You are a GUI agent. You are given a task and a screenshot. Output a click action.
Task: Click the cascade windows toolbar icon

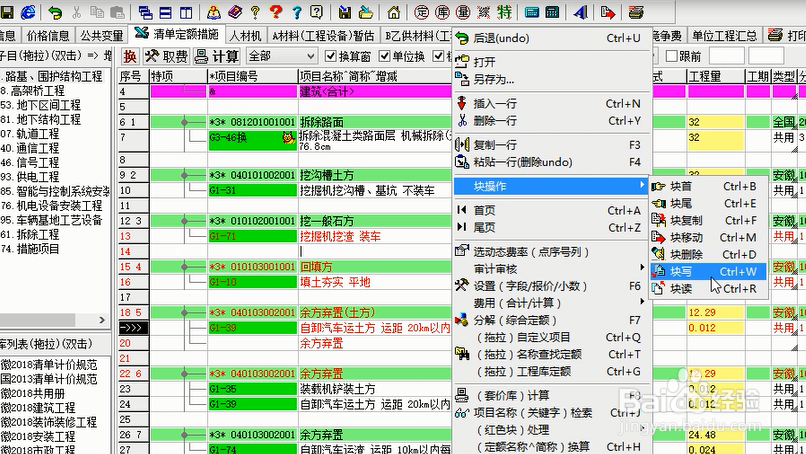(145, 12)
